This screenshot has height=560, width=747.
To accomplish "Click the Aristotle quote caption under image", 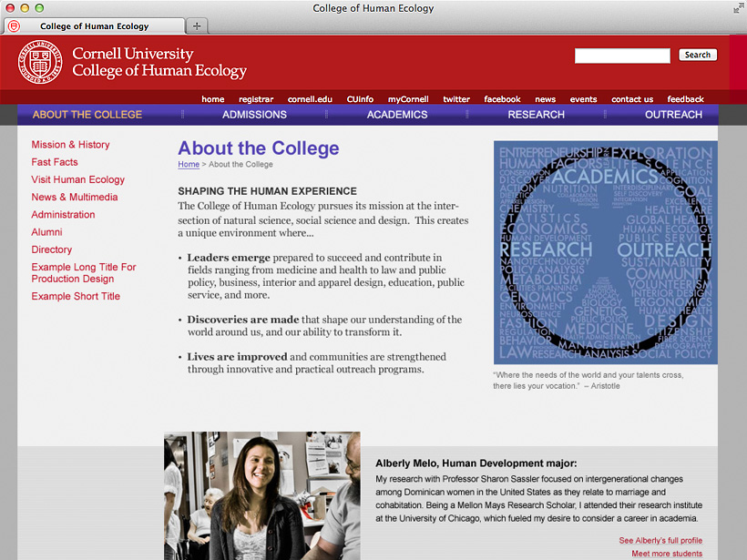I will (588, 381).
